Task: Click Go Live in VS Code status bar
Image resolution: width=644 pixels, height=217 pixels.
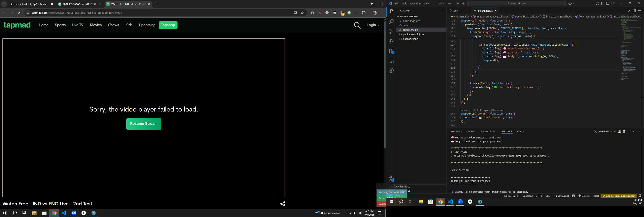Action: 584,196
